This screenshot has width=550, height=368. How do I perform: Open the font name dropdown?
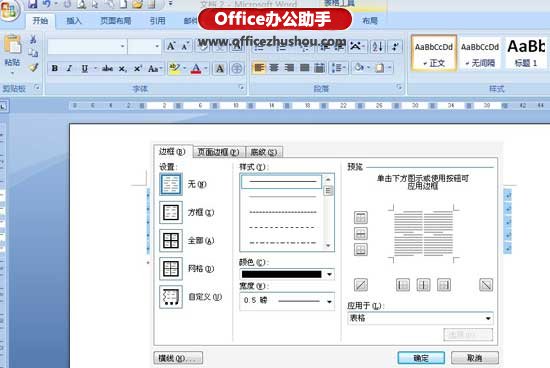(122, 46)
